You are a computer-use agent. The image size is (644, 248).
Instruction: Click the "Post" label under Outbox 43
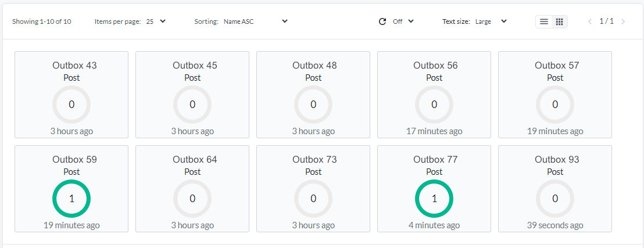point(71,78)
